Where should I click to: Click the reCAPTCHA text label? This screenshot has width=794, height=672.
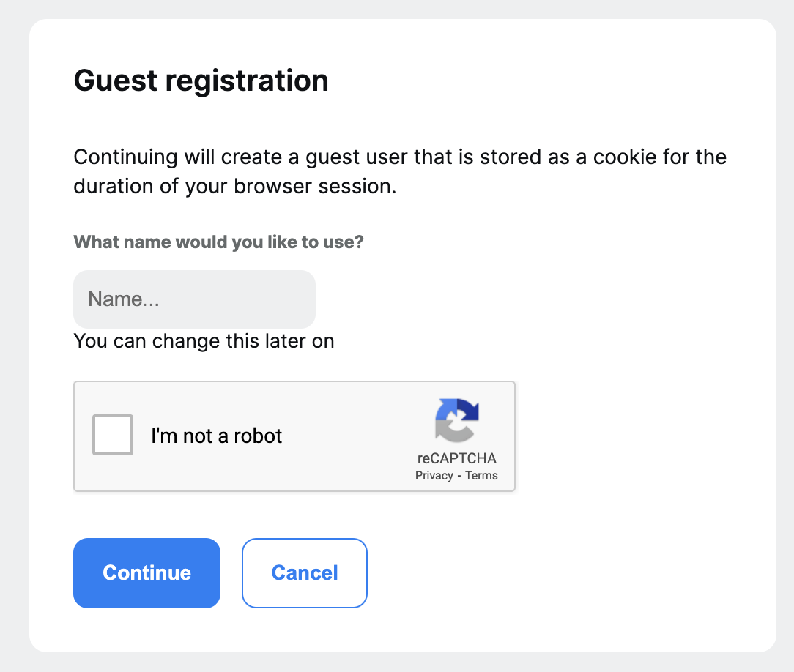coord(456,459)
